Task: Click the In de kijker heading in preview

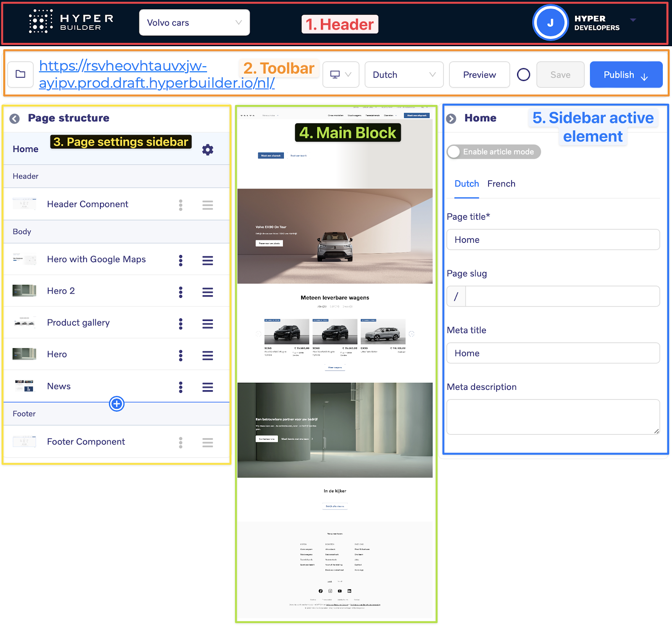Action: (335, 491)
